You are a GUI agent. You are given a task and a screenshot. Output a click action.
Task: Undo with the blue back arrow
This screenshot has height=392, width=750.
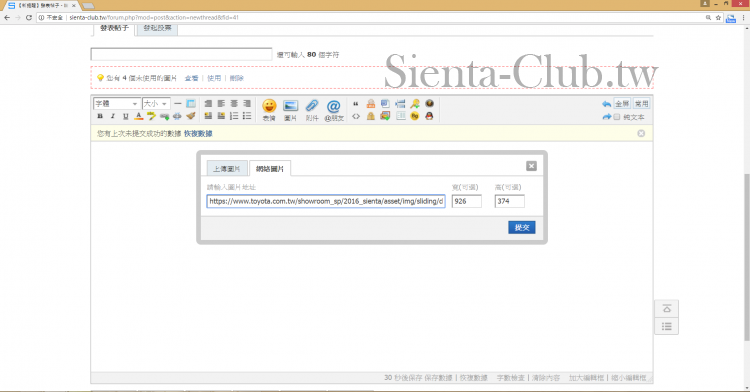(x=607, y=104)
